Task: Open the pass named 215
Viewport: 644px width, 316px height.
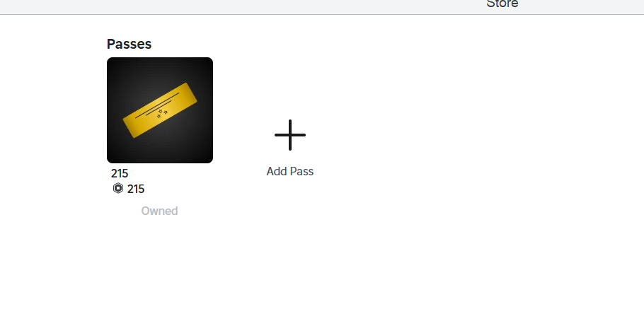Action: 120,174
